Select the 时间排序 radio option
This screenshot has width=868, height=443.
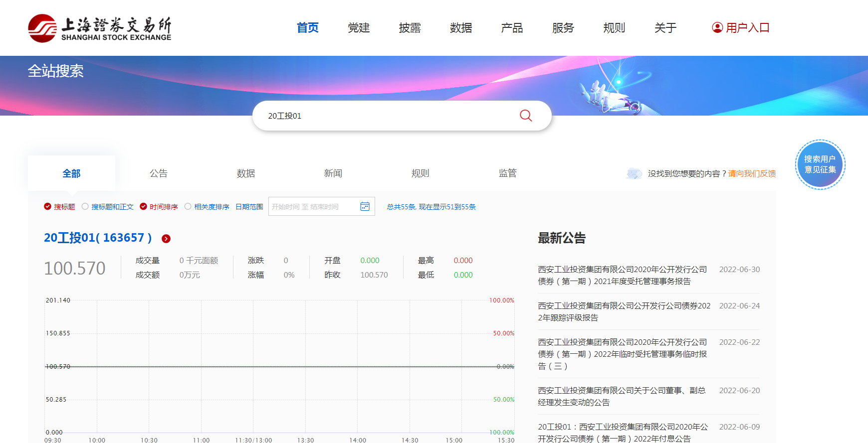click(144, 206)
